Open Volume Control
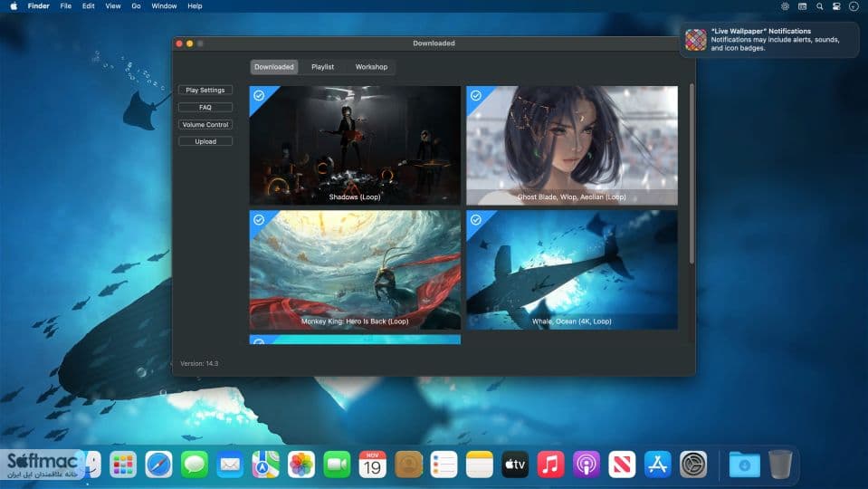 click(x=205, y=125)
